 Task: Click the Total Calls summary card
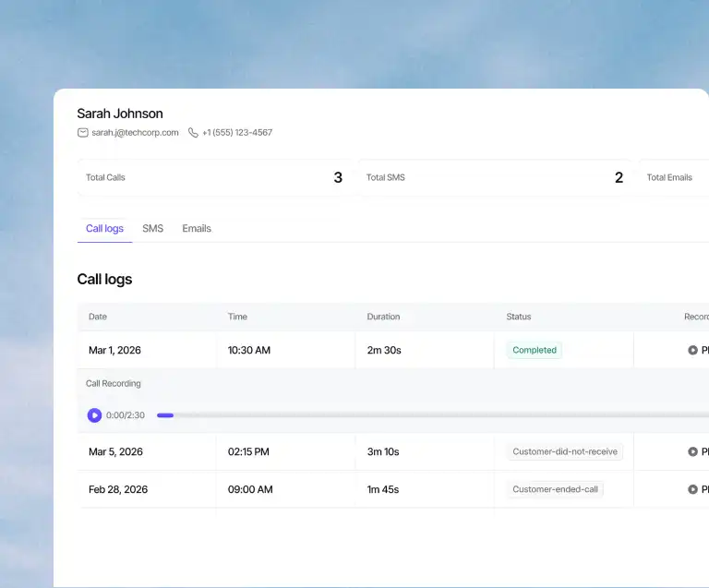(215, 177)
